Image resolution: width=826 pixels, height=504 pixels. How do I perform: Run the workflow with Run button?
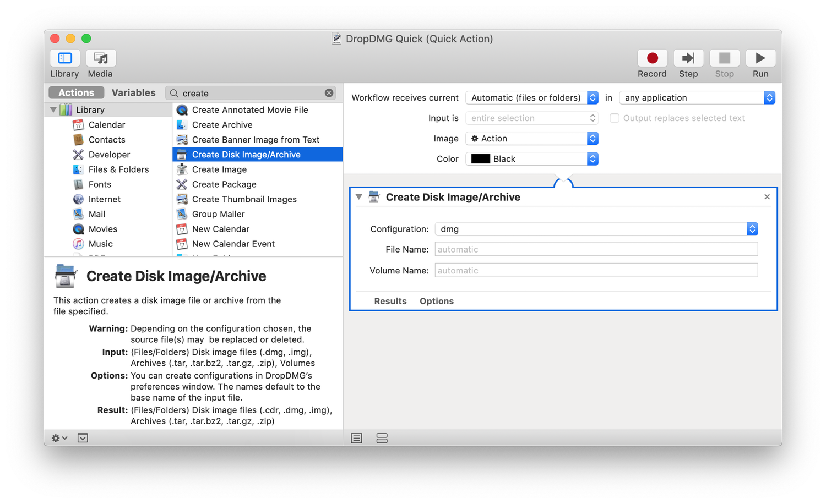pyautogui.click(x=760, y=58)
